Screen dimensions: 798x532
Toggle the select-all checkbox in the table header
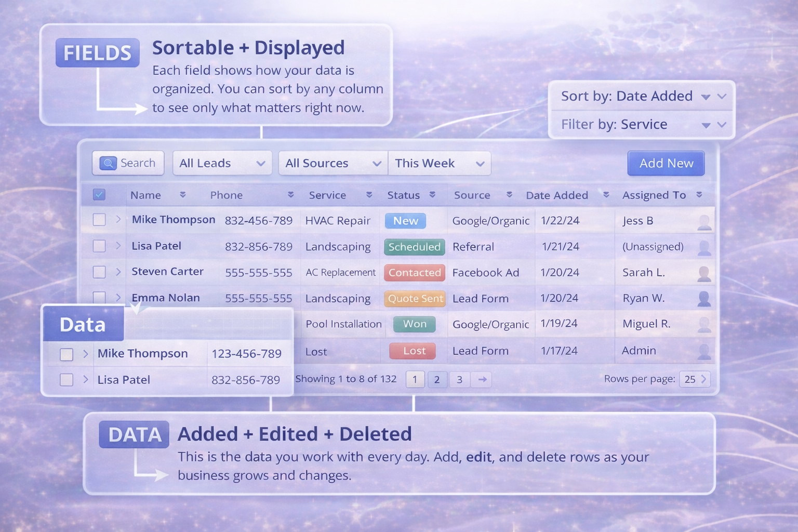(99, 194)
